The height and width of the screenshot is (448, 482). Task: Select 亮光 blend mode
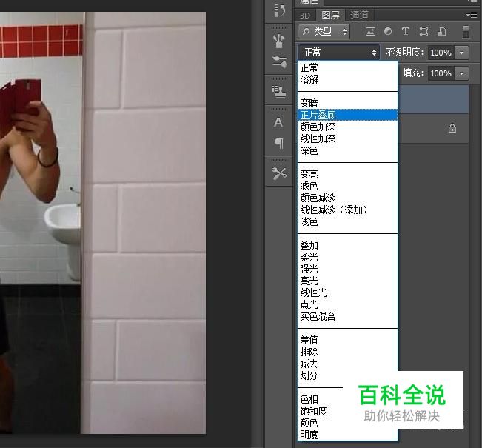pos(348,281)
